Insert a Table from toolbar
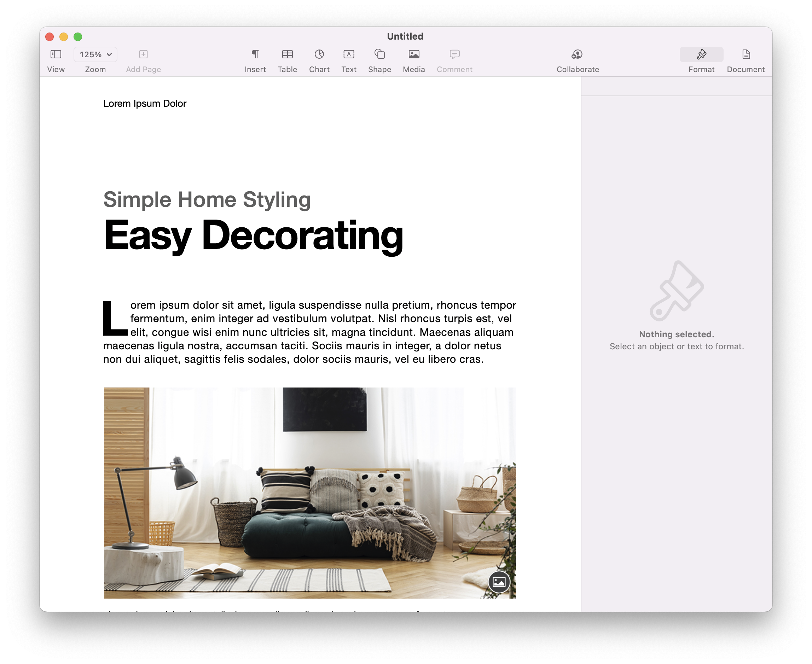The width and height of the screenshot is (812, 664). pyautogui.click(x=287, y=54)
